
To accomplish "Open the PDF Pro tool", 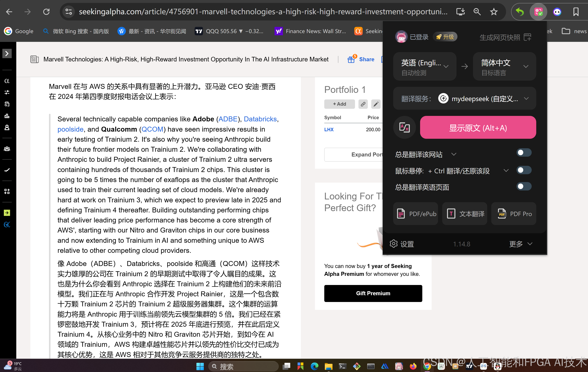I will click(514, 214).
